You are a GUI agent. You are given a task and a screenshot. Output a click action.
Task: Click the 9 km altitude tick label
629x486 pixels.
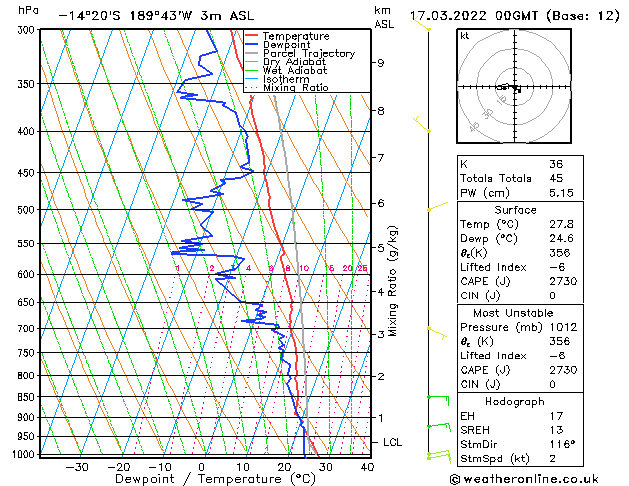click(380, 63)
